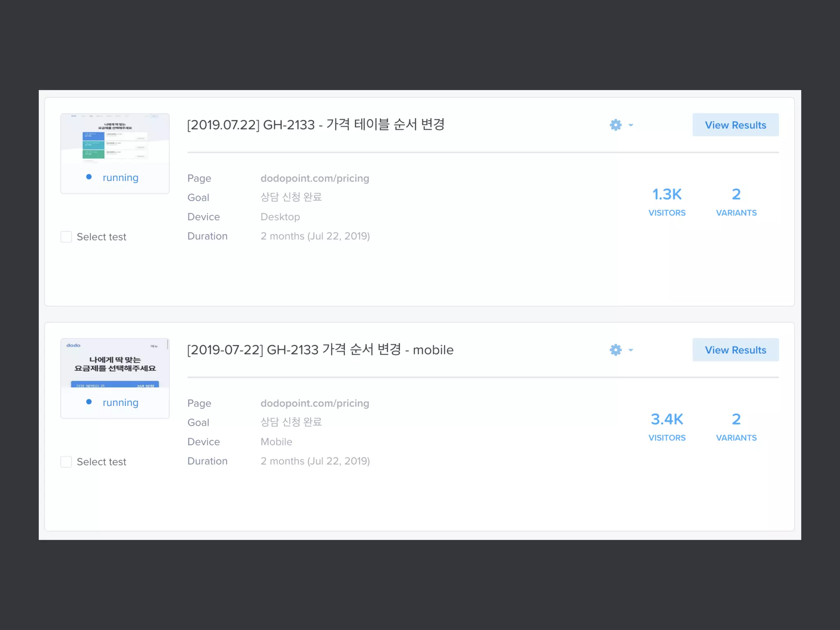Click gear icon on the desktop pricing test
Image resolution: width=840 pixels, height=630 pixels.
[x=615, y=125]
